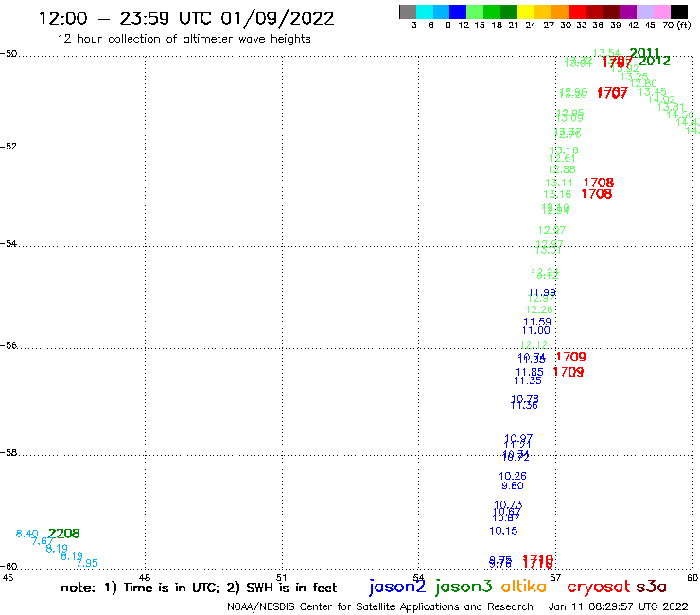
Task: Pick the maroon swatch before 39
Action: point(611,11)
